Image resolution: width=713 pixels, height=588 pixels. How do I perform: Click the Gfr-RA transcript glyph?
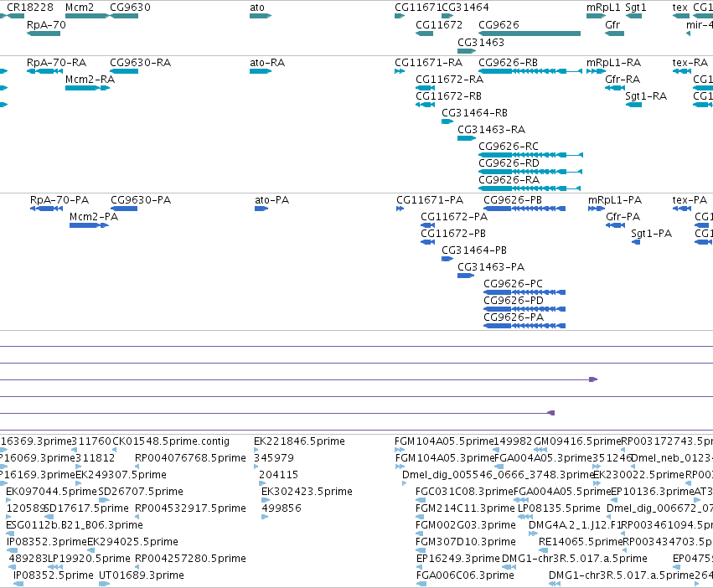click(614, 88)
